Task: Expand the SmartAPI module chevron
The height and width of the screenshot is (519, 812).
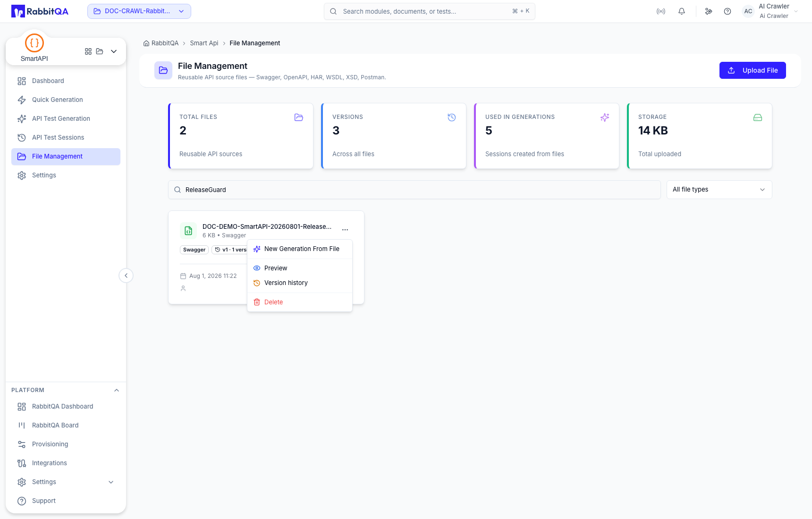Action: 114,51
